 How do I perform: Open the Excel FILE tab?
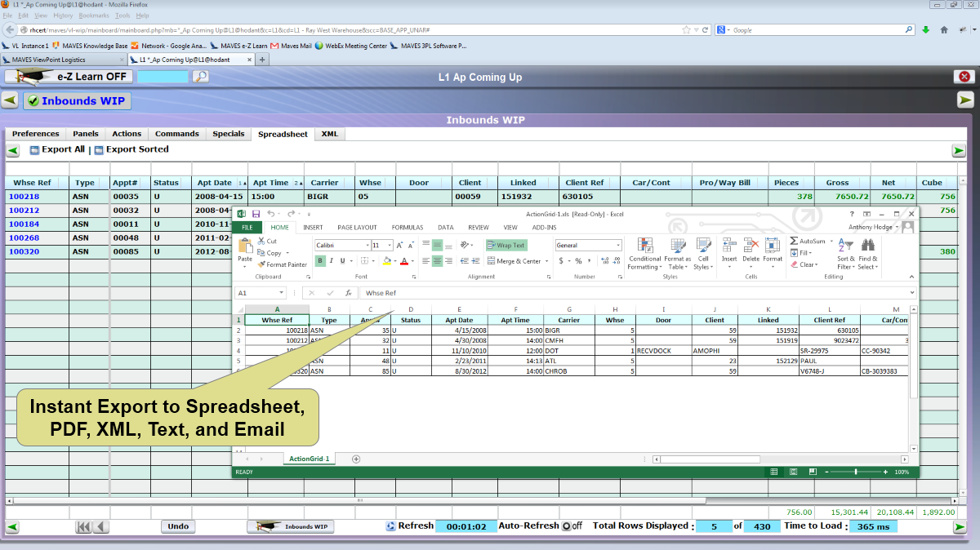click(x=247, y=228)
